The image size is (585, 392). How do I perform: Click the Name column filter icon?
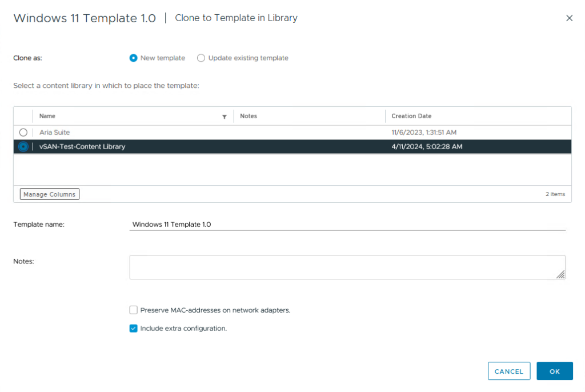coord(225,117)
